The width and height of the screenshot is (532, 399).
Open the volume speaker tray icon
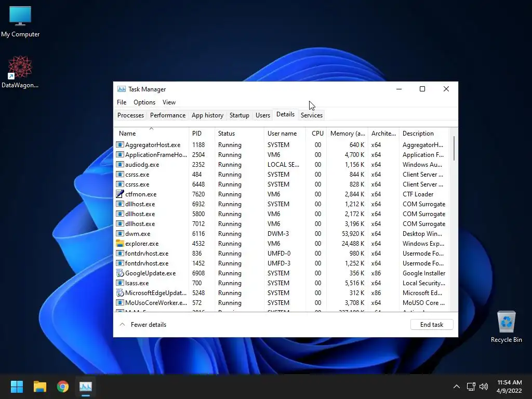[484, 387]
